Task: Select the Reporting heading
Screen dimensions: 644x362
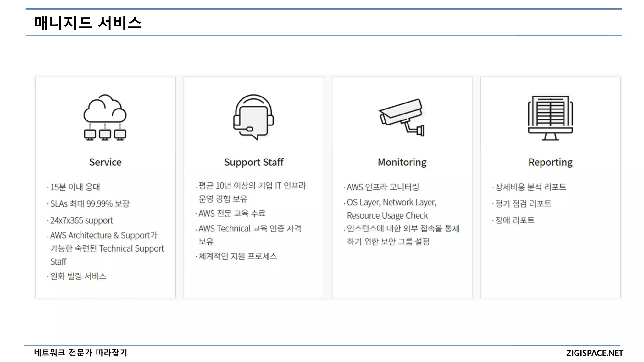Action: click(x=551, y=162)
